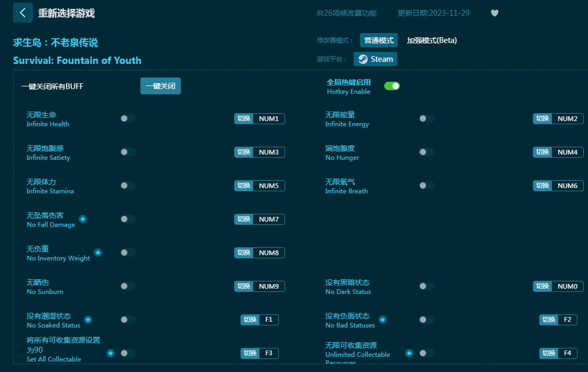Switch on the No Sunburn toggle

point(127,286)
